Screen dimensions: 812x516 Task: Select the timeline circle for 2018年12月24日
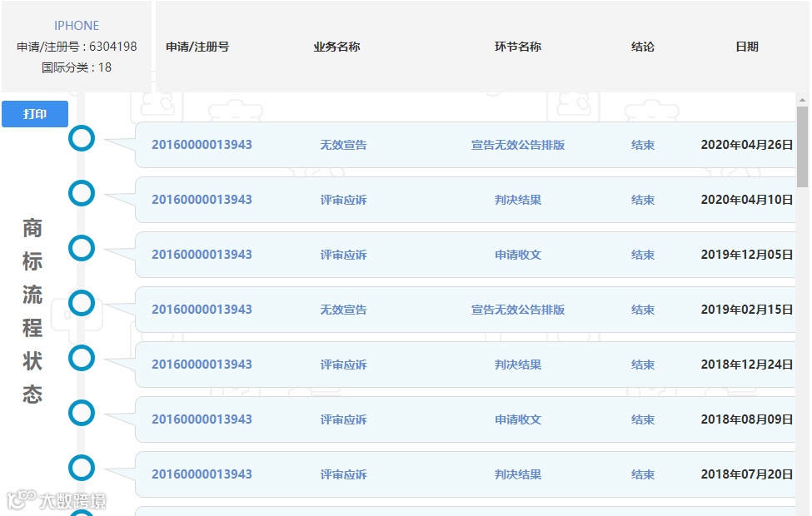click(82, 358)
